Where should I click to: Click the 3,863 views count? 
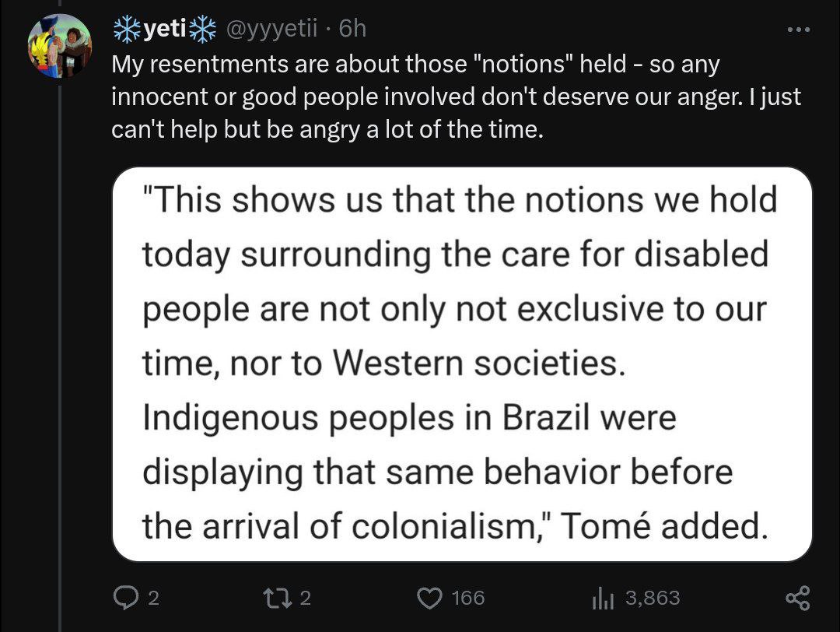[652, 598]
